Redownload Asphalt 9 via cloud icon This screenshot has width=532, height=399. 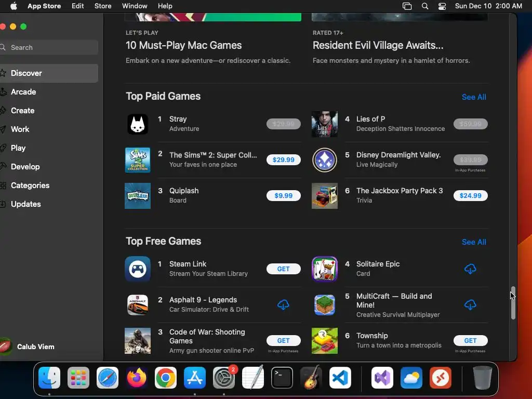click(283, 304)
